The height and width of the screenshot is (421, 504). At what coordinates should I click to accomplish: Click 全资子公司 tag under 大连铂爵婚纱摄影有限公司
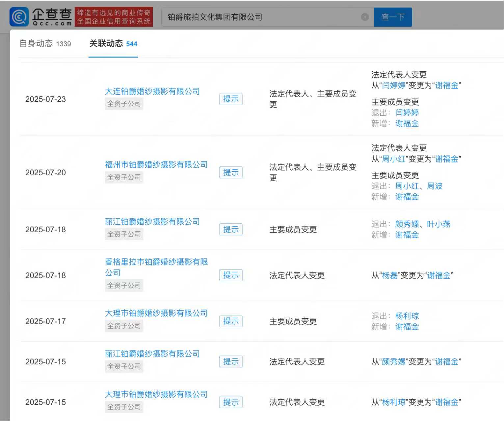coord(124,104)
